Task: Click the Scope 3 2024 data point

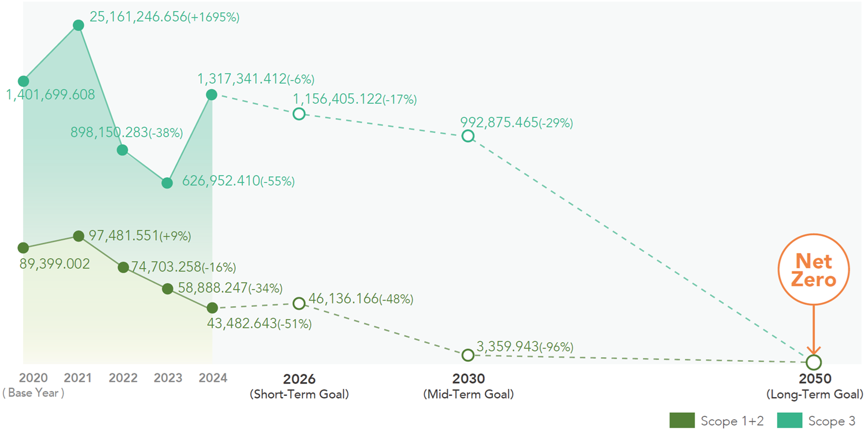Action: click(212, 94)
